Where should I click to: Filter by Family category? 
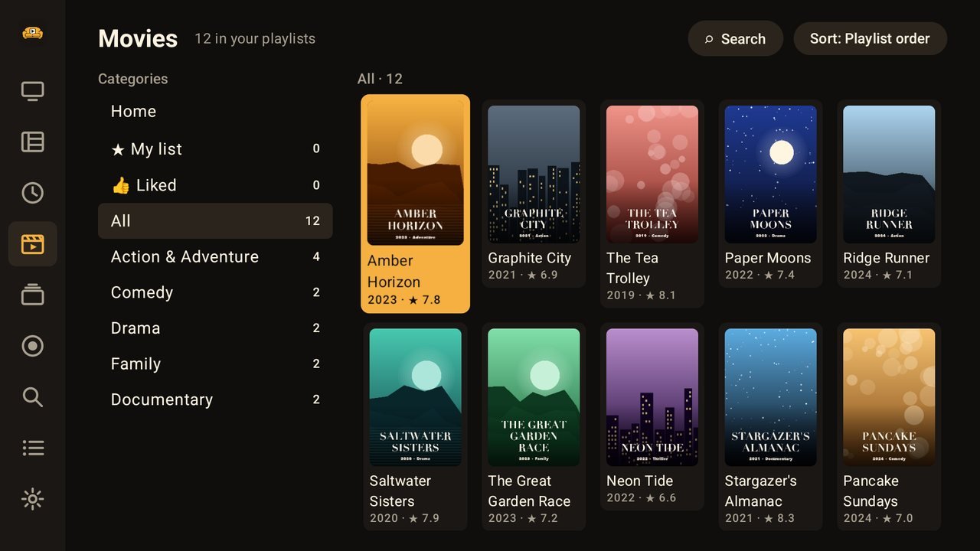tap(215, 364)
